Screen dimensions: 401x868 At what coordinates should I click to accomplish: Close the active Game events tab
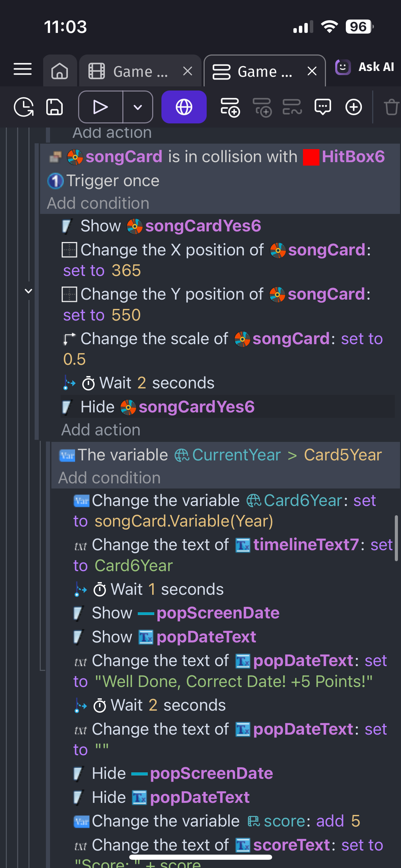coord(312,71)
